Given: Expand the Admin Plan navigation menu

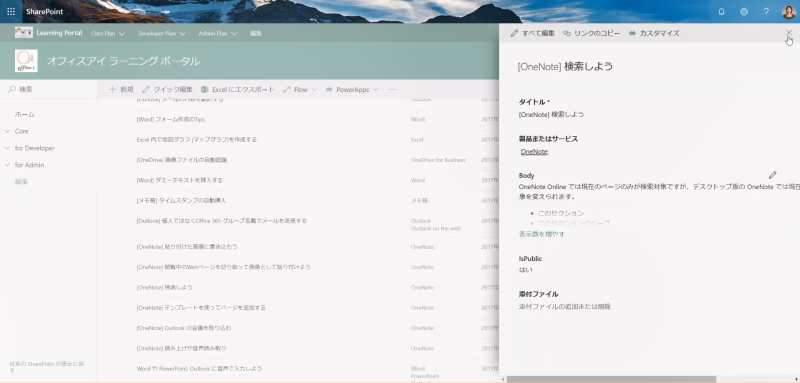Looking at the screenshot, I should 218,33.
